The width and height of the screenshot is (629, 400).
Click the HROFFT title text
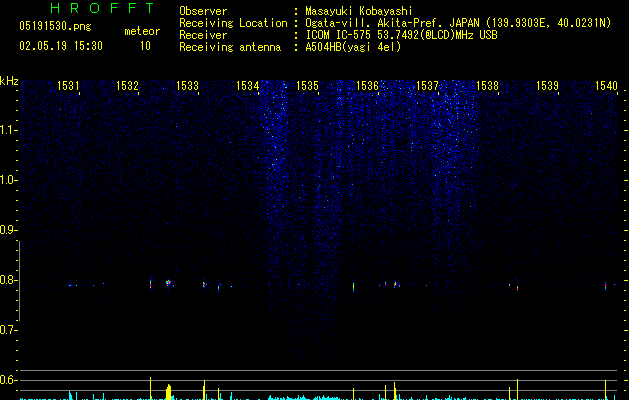coord(102,8)
